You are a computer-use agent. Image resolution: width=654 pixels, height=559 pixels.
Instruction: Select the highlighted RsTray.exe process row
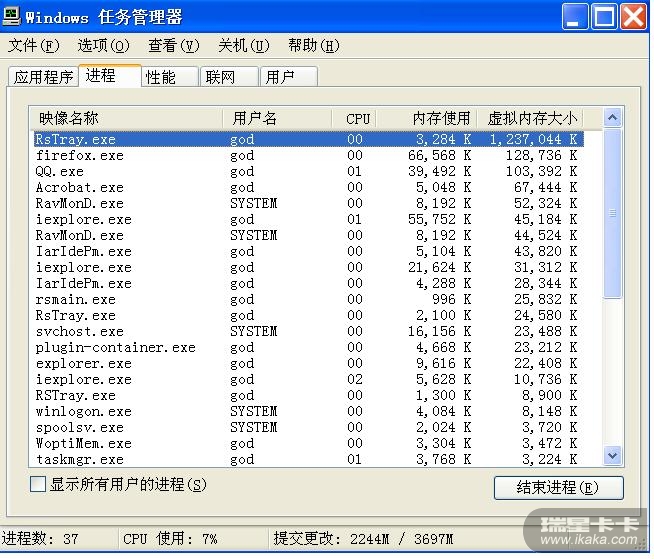tap(308, 139)
